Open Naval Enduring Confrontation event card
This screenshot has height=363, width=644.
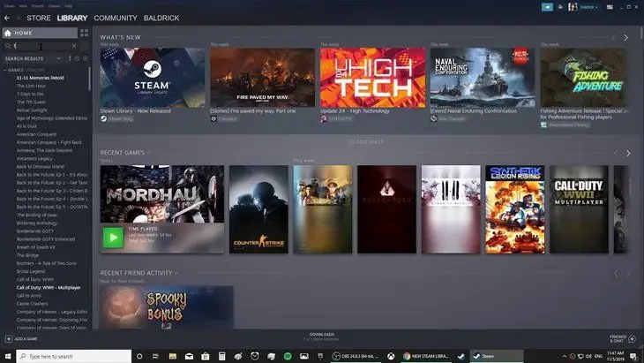(x=483, y=78)
